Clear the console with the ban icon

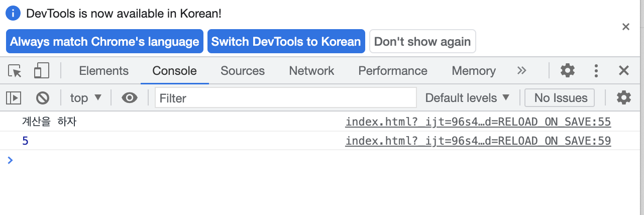pos(43,97)
